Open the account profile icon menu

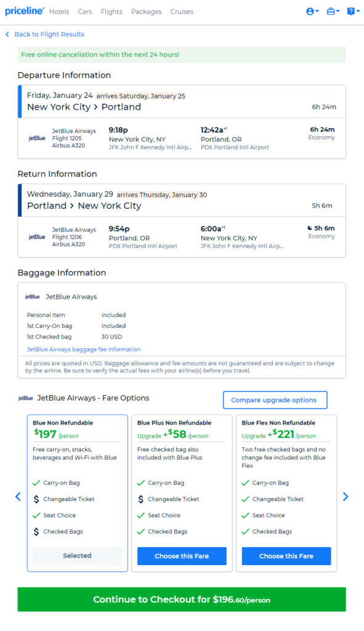point(312,12)
